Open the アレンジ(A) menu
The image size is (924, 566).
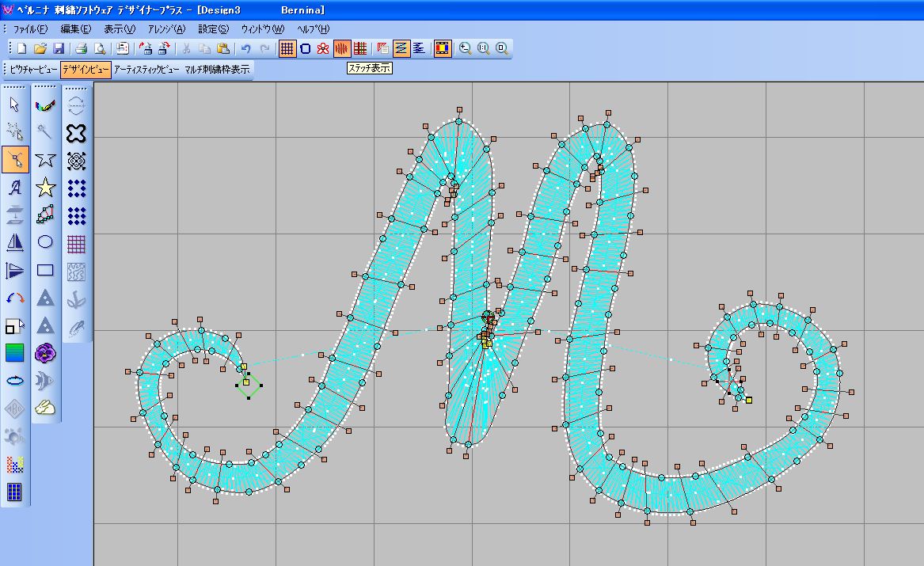coord(166,28)
